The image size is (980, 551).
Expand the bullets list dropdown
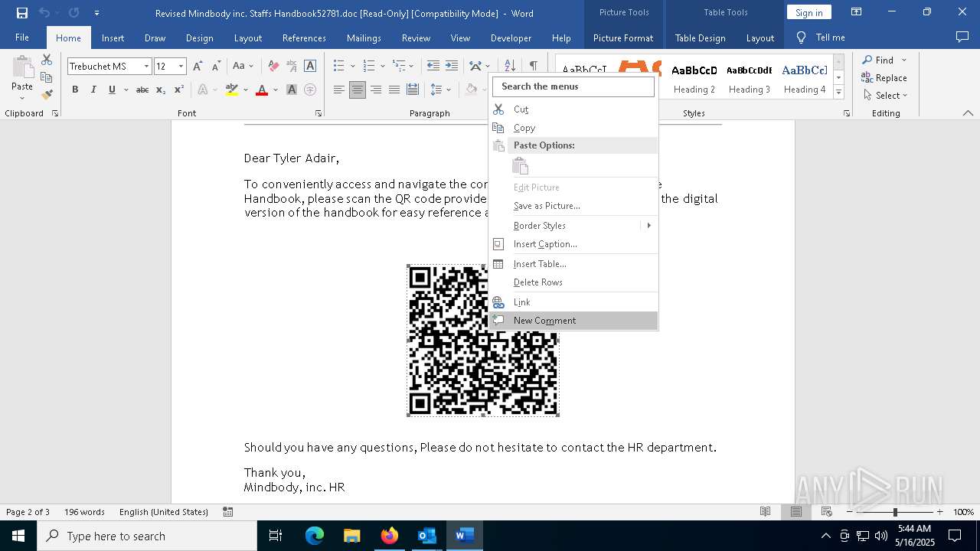coord(352,67)
